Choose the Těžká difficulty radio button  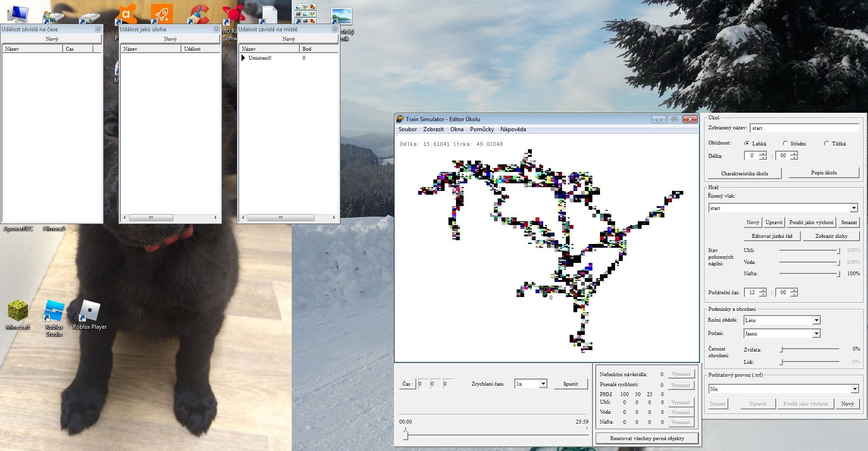pos(827,144)
